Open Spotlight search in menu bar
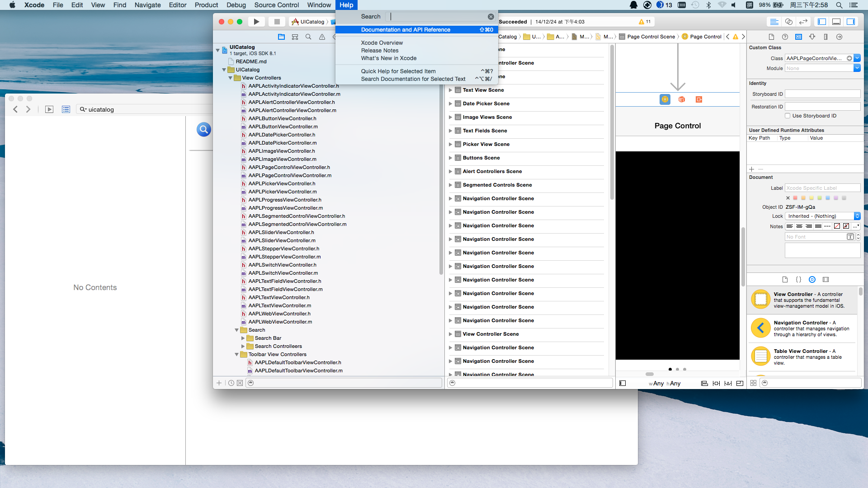The image size is (868, 488). click(839, 5)
